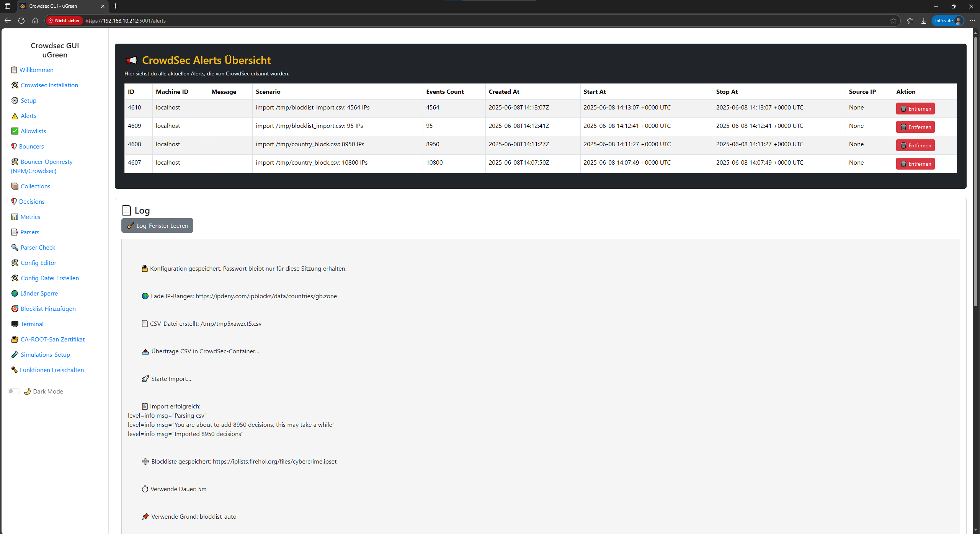Remove alert 4608 with Entfernen button
The height and width of the screenshot is (534, 980).
tap(915, 145)
